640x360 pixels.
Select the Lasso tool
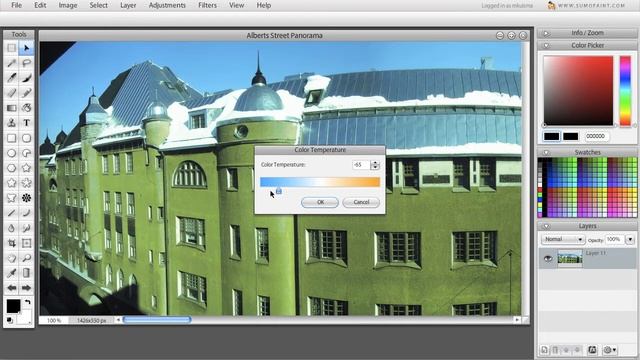click(27, 63)
